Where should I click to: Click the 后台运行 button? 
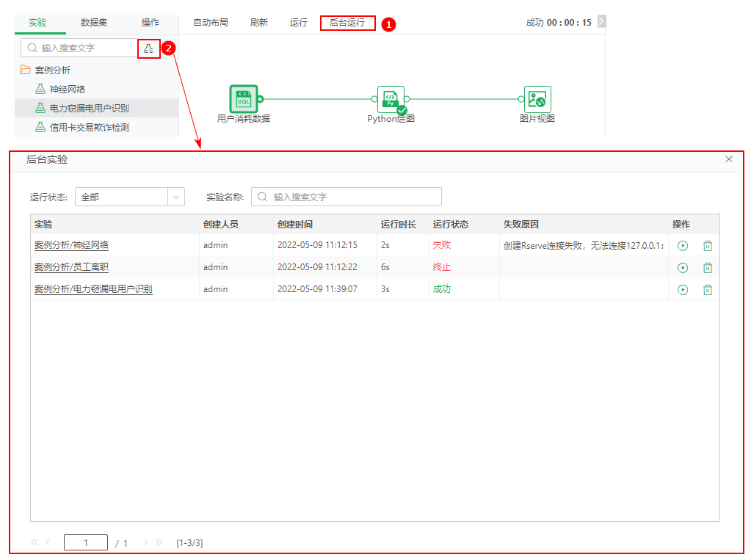pyautogui.click(x=347, y=23)
